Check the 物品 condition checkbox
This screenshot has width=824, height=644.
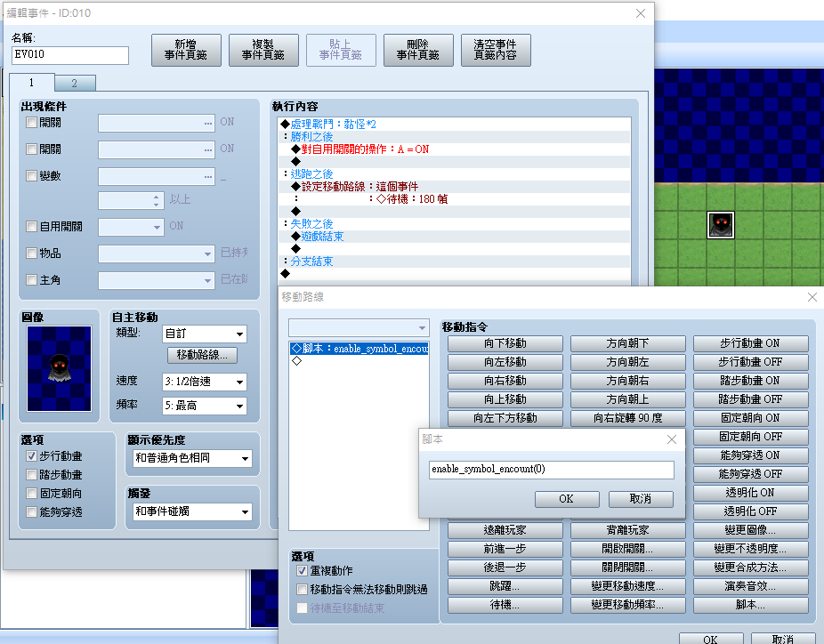pos(31,254)
